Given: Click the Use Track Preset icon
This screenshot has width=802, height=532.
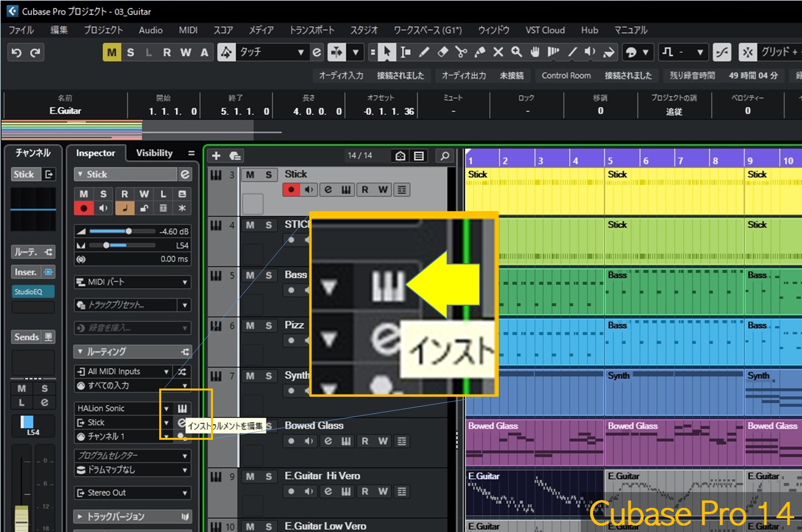Looking at the screenshot, I should 235,156.
